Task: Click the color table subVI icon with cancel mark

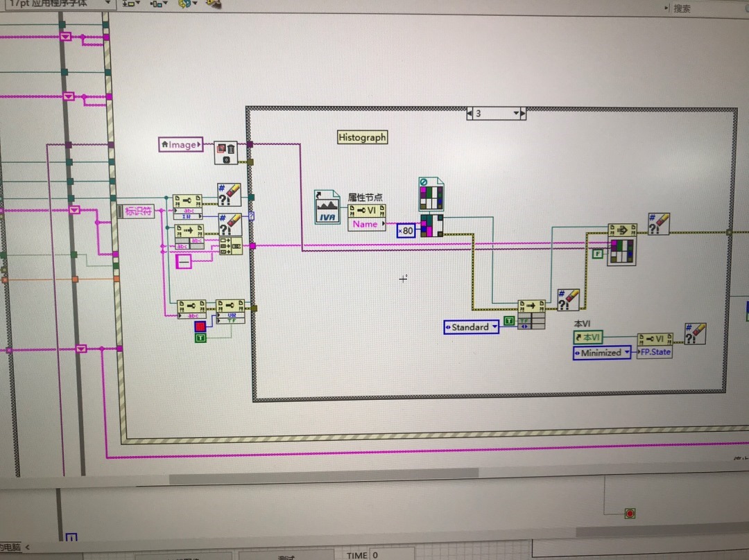Action: coord(431,194)
